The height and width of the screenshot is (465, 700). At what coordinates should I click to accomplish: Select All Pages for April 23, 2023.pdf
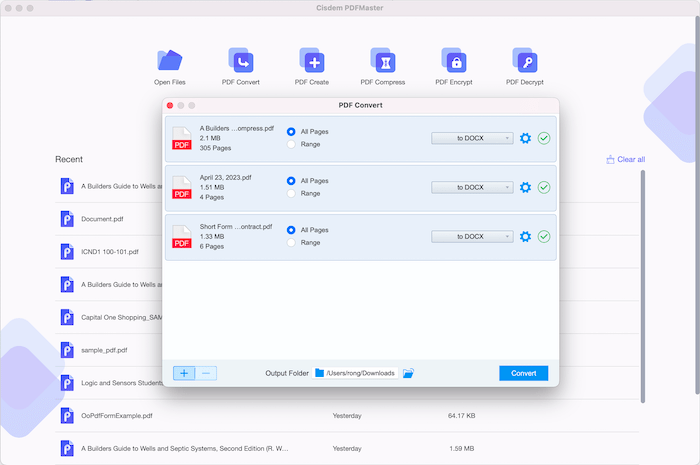(291, 181)
